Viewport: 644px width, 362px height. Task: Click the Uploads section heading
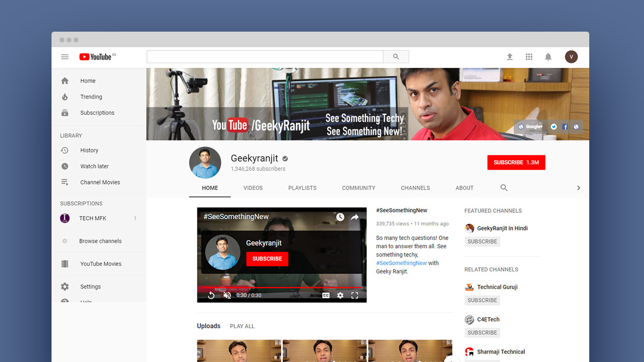[x=209, y=326]
